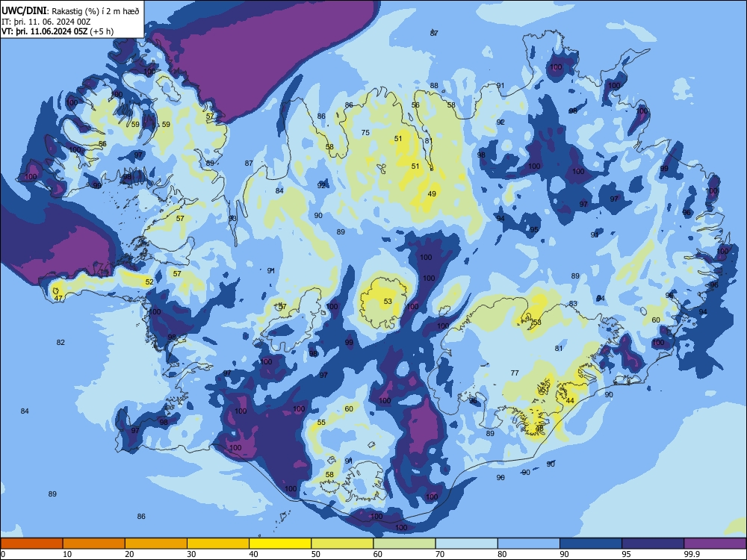Click the 95–99.9 indigo legend swatch
747x560 pixels.
(653, 544)
